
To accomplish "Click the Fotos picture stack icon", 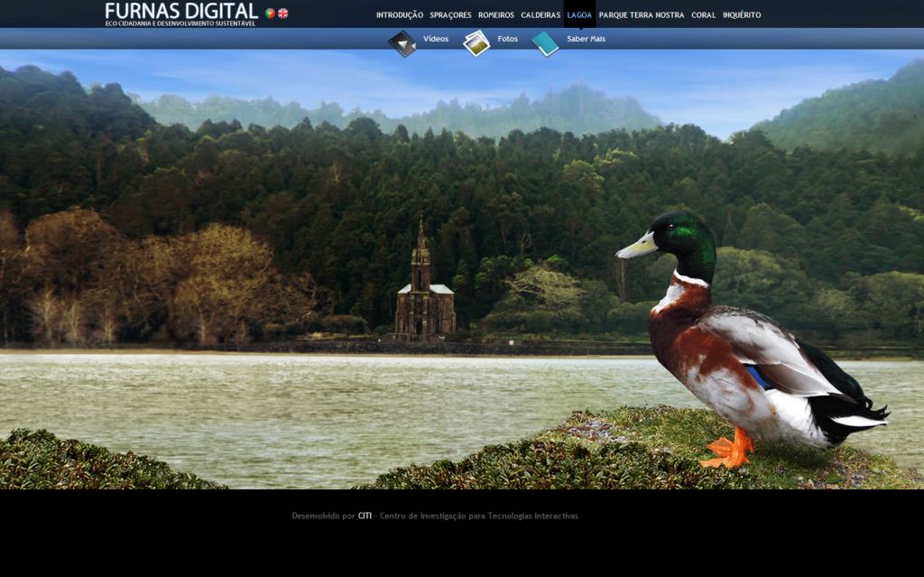I will (x=476, y=42).
